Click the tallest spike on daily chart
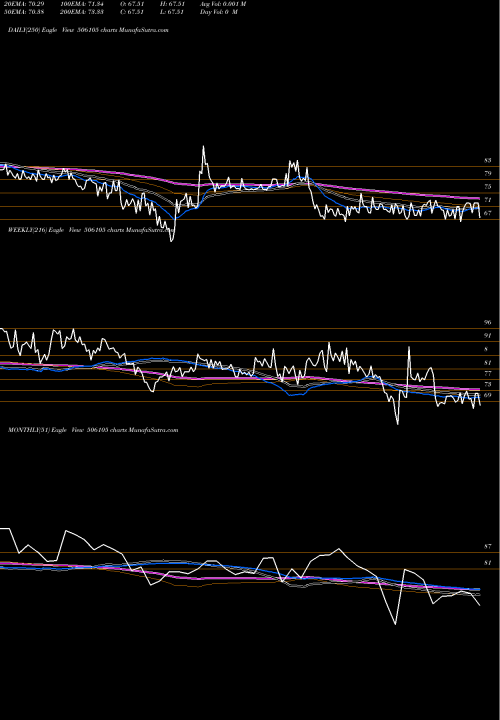Viewport: 500px width, 720px height. [203, 147]
